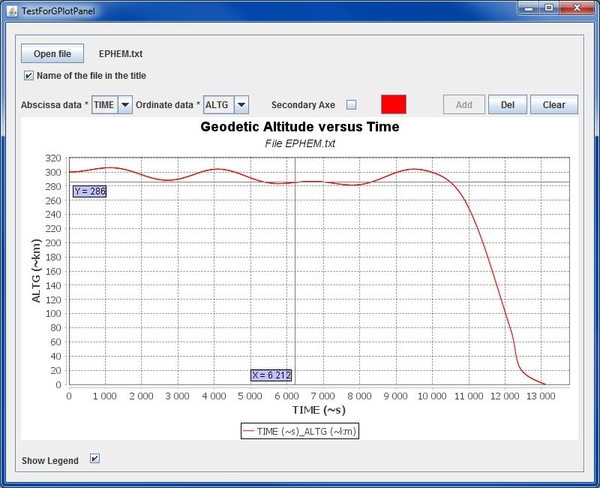
Task: Open the Abscissa data TIME dropdown arrow
Action: point(125,104)
